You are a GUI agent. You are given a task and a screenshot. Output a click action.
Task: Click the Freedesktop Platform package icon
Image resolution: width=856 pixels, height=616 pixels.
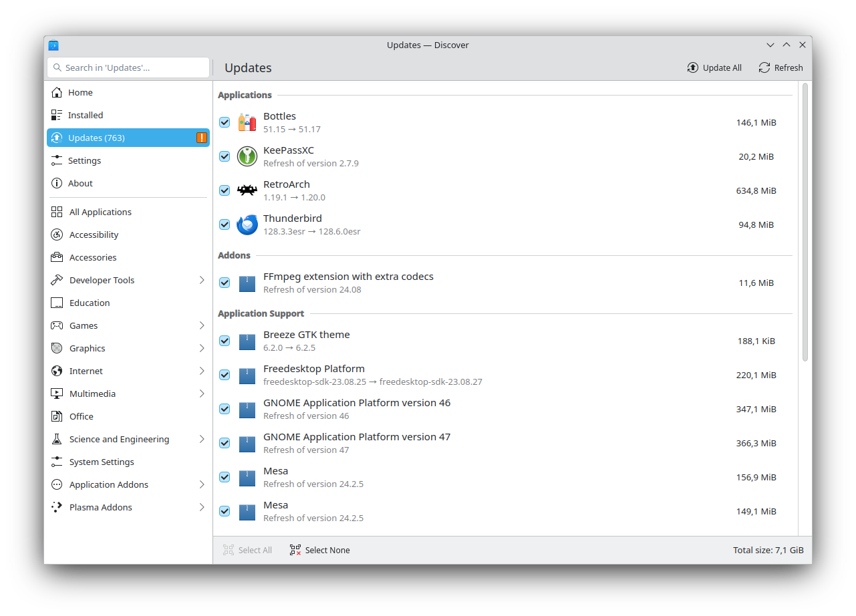pyautogui.click(x=247, y=375)
